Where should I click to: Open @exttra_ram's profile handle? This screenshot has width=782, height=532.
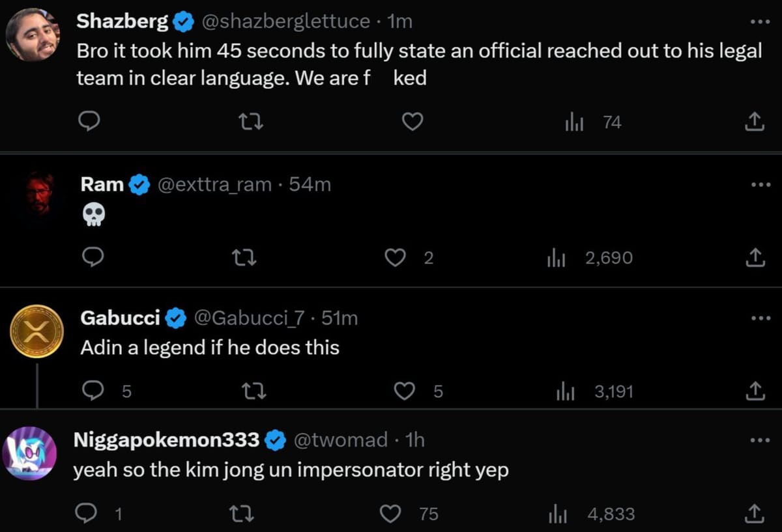(215, 184)
